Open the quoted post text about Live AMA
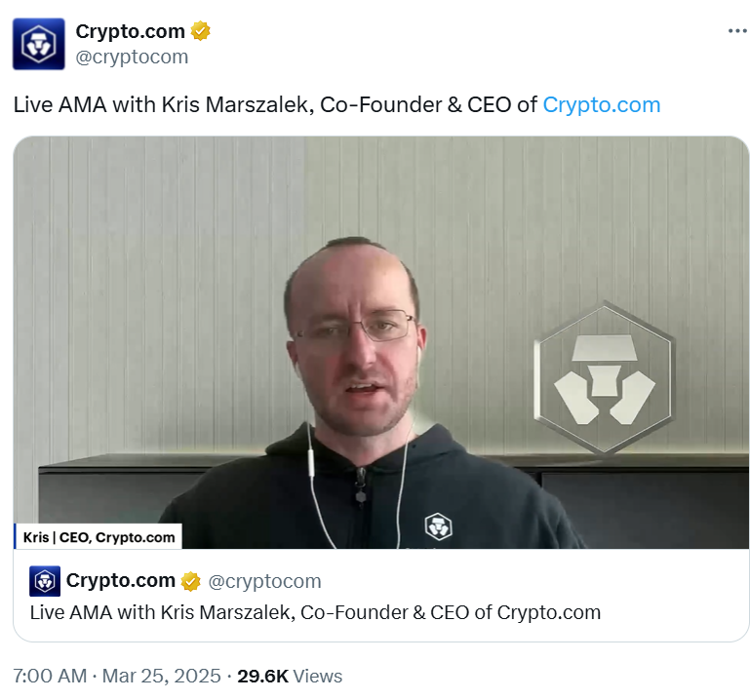The width and height of the screenshot is (750, 700). (315, 612)
